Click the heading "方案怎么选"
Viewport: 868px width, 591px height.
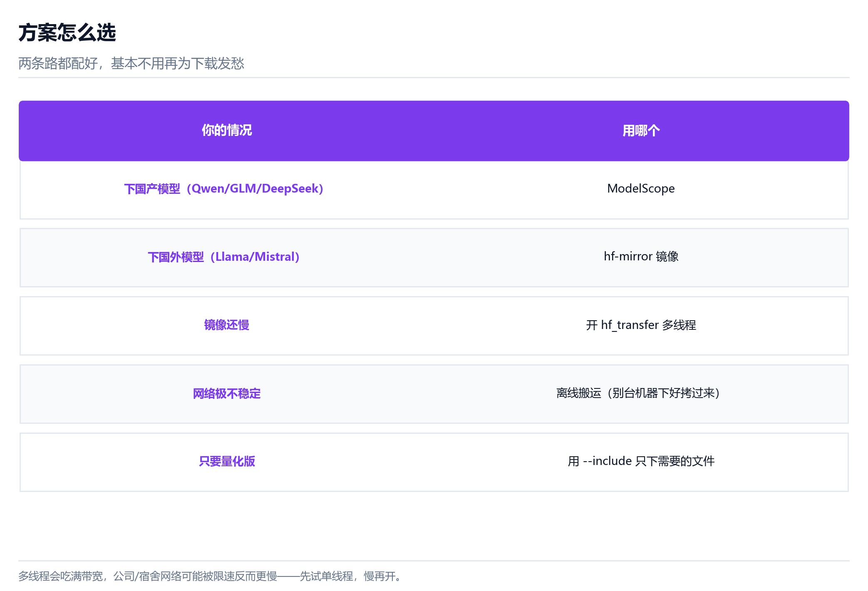coord(67,32)
